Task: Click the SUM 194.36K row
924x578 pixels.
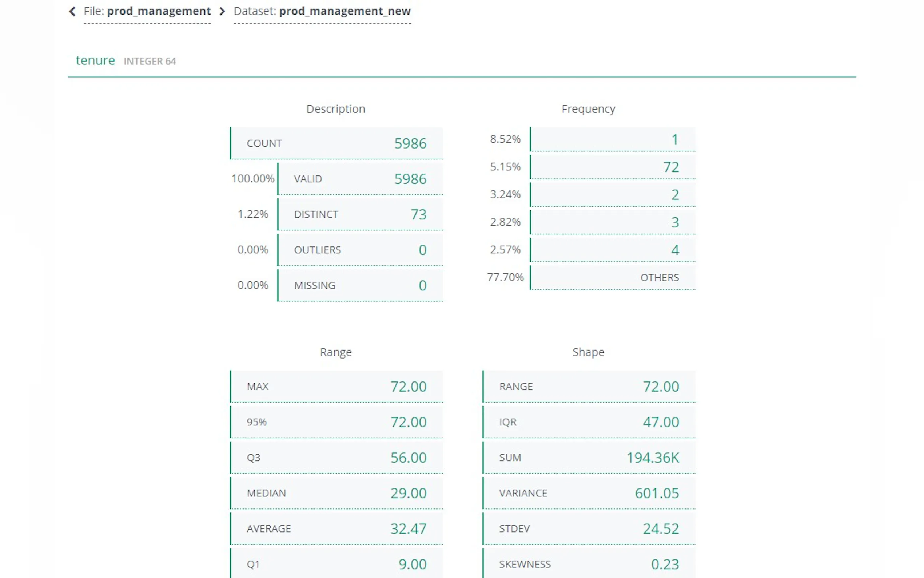Action: click(589, 458)
